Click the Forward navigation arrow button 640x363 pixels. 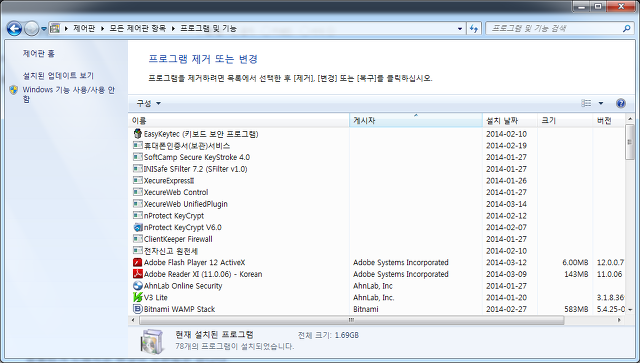(x=31, y=29)
